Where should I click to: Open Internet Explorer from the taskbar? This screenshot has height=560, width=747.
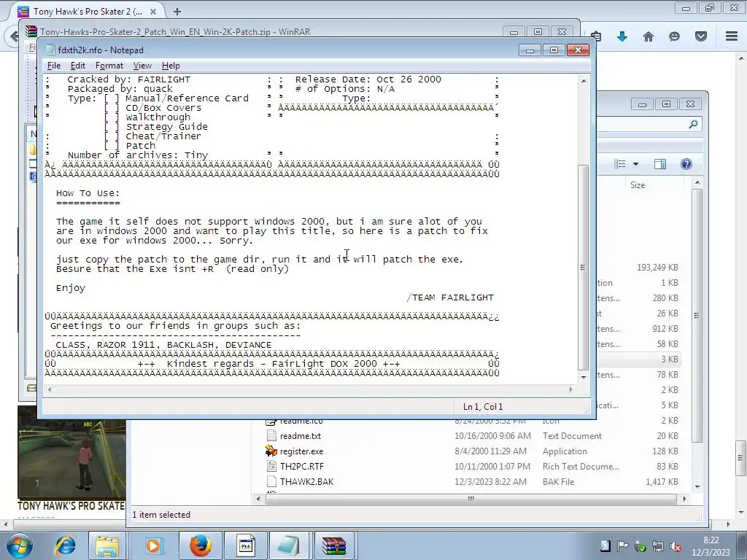65,545
